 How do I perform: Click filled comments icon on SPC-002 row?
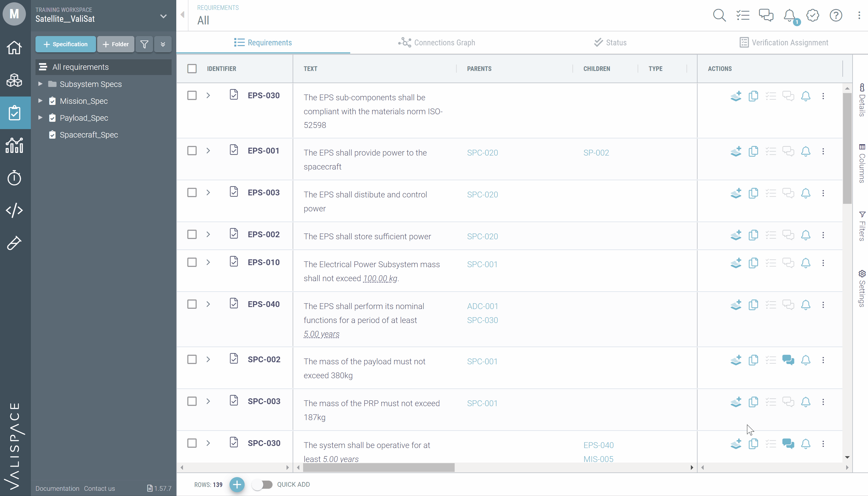(788, 360)
